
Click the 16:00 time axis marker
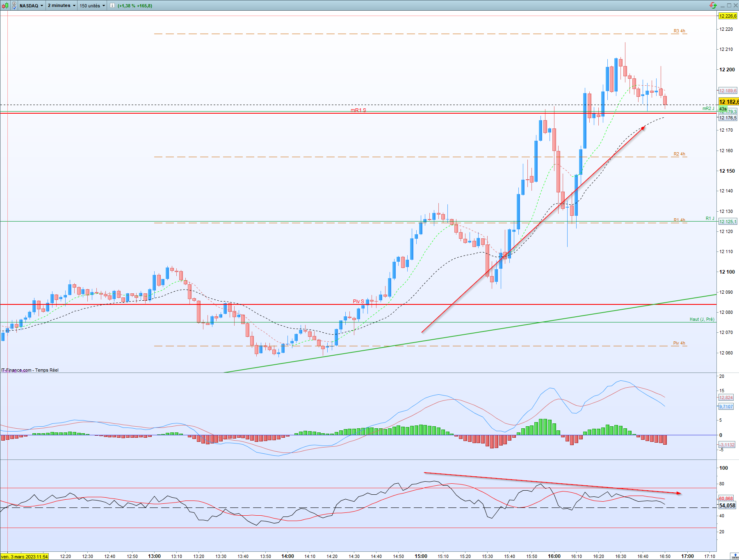pos(554,556)
